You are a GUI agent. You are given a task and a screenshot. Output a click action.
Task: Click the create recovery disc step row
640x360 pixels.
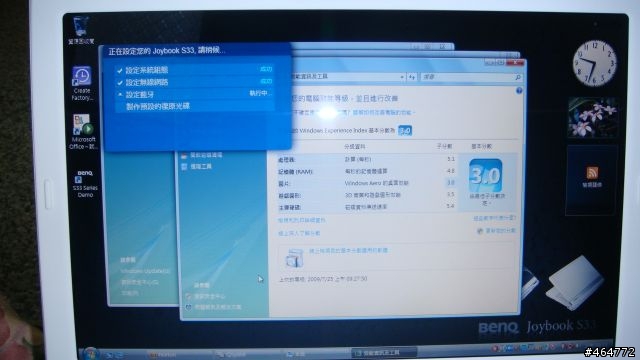pyautogui.click(x=194, y=106)
